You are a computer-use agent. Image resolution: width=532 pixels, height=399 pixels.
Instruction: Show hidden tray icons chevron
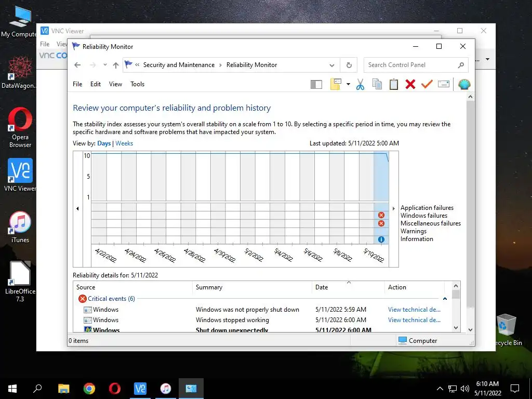(440, 389)
